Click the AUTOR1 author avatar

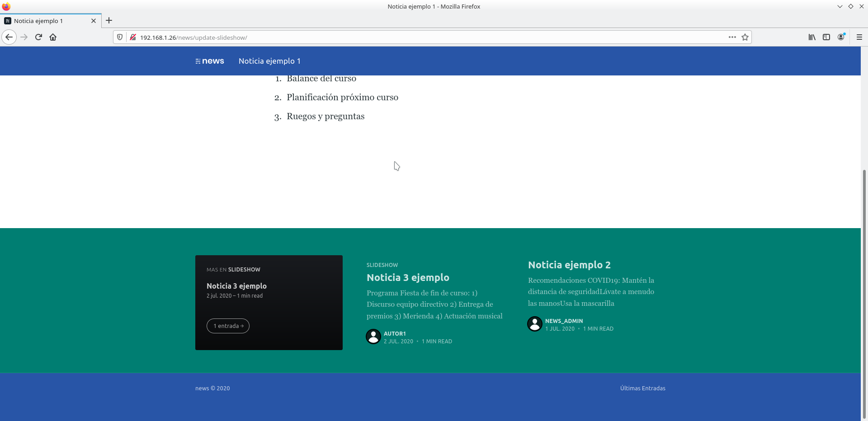(373, 337)
